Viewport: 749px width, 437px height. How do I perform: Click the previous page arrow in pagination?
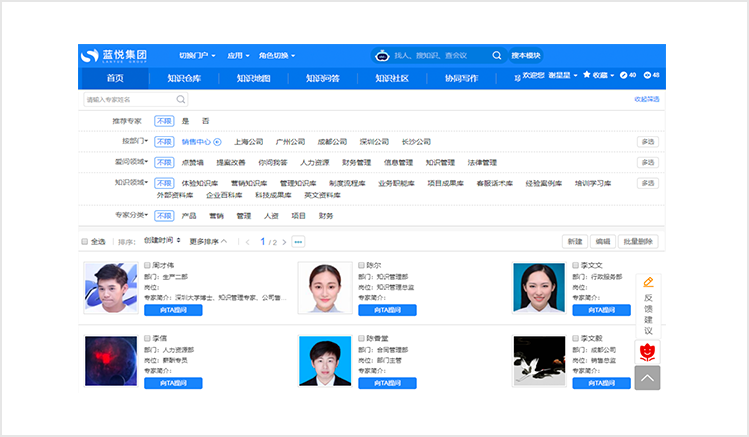248,242
